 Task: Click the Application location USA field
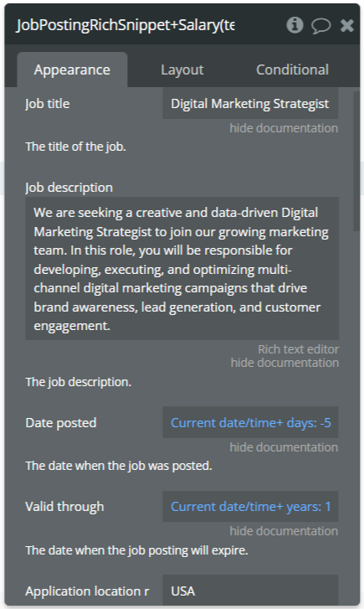click(x=250, y=591)
